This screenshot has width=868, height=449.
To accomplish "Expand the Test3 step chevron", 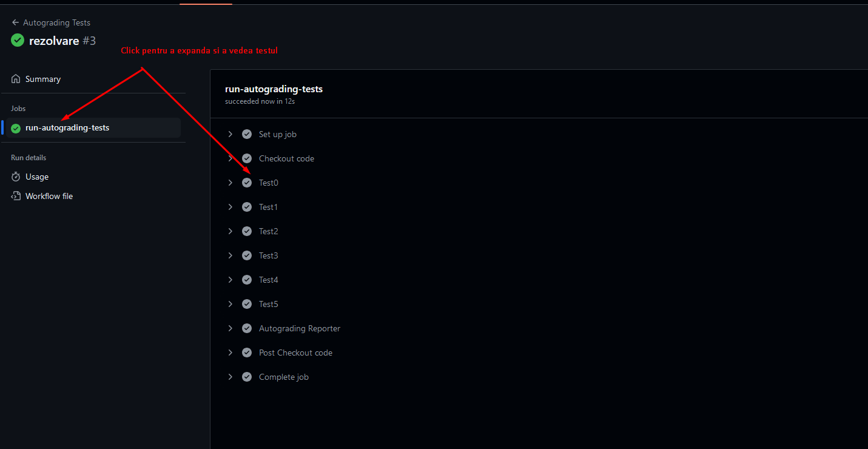I will coord(230,255).
